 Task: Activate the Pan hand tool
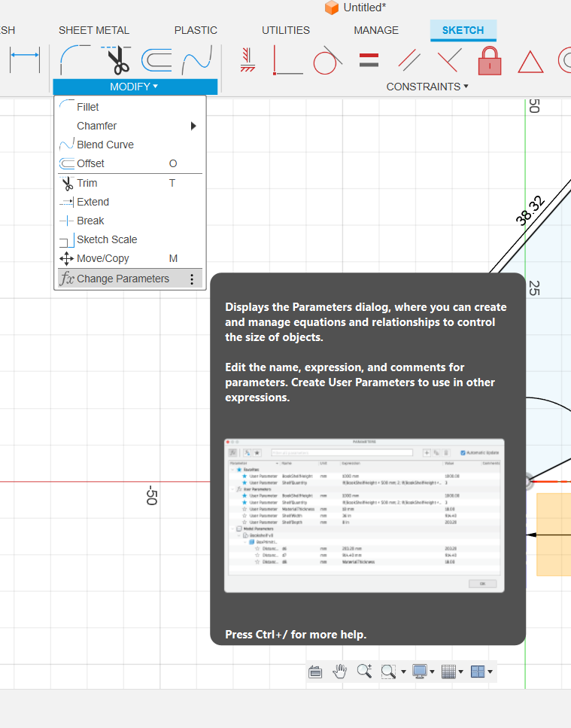339,672
